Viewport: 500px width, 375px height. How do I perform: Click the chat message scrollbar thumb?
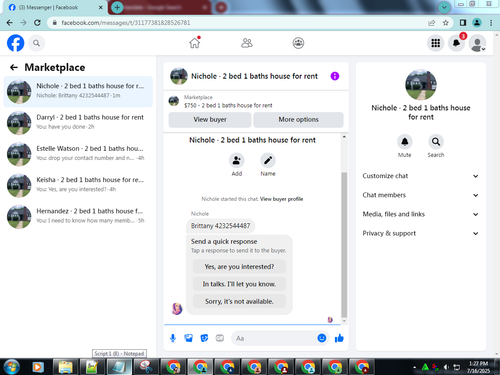coord(344,245)
